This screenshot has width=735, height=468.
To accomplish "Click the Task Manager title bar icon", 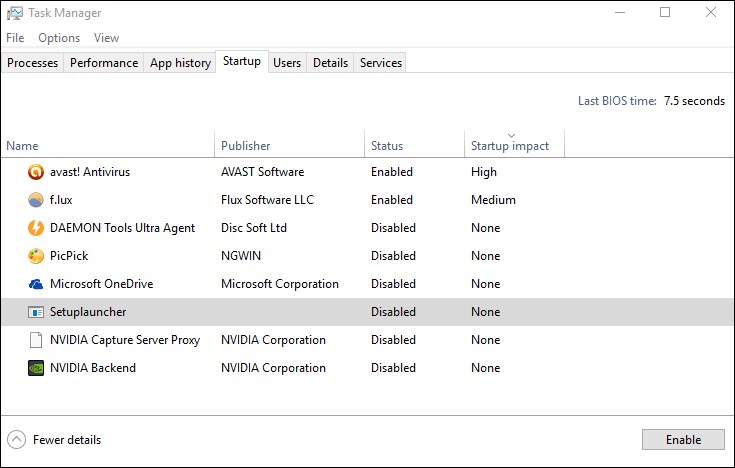I will click(15, 13).
